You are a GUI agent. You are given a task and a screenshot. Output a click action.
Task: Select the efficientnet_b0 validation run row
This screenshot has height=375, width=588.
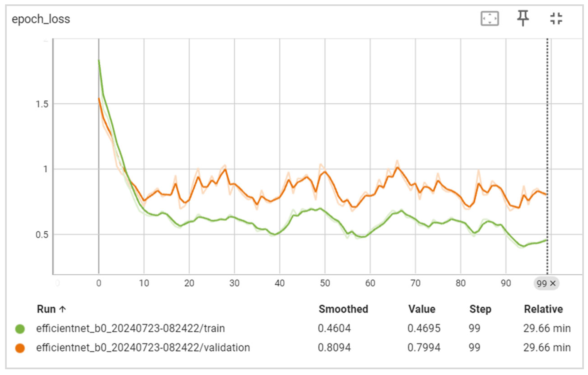pos(143,348)
